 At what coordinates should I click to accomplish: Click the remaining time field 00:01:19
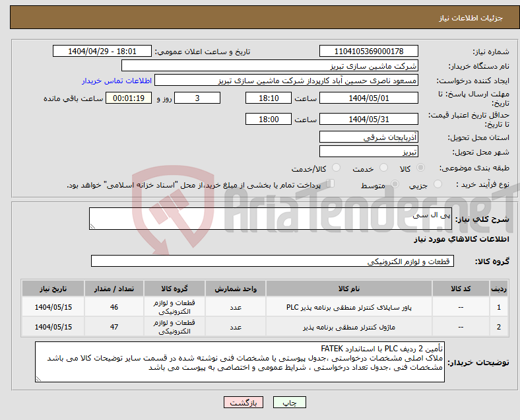click(x=129, y=98)
